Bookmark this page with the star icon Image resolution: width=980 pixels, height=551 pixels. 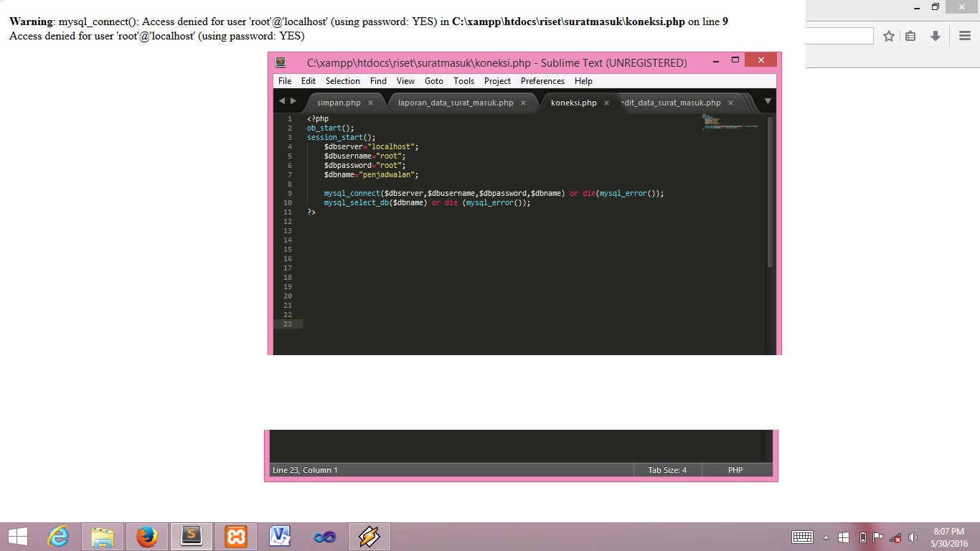889,36
